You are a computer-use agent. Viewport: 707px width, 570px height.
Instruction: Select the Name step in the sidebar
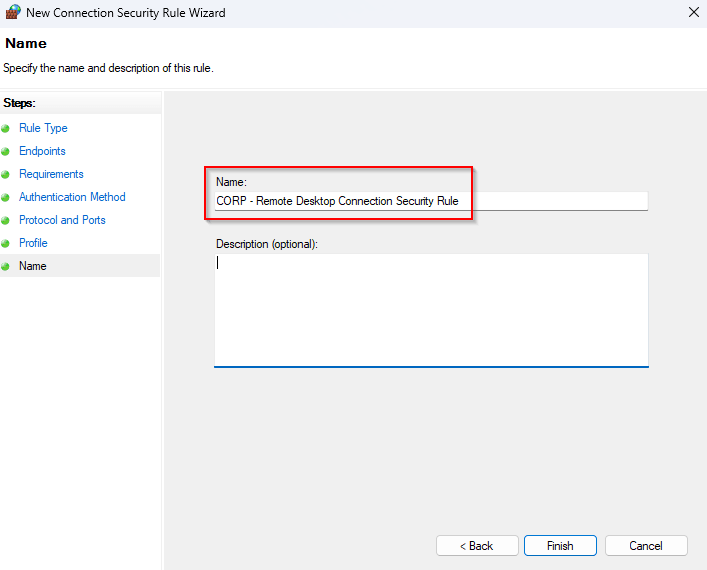(x=33, y=266)
